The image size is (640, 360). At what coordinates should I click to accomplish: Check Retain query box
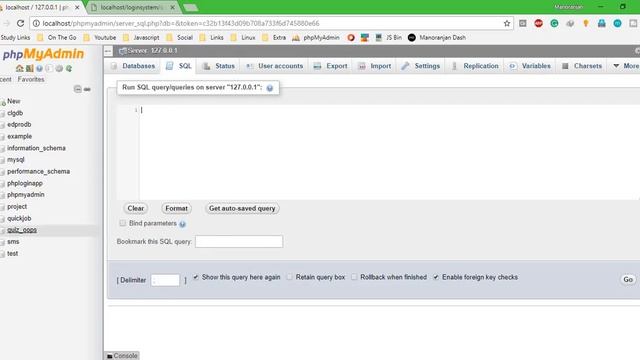[289, 277]
